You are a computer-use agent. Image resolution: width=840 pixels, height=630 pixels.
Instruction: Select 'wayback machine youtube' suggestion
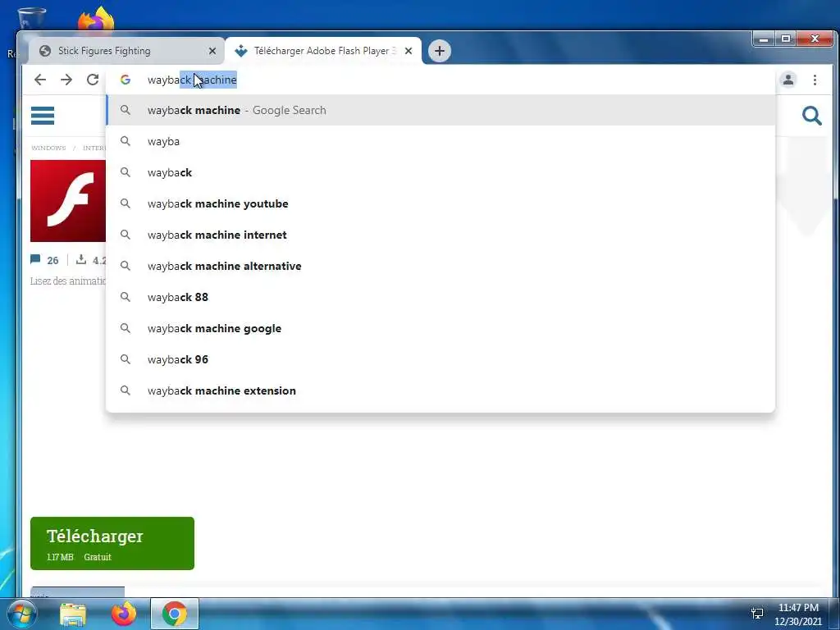[441, 203]
